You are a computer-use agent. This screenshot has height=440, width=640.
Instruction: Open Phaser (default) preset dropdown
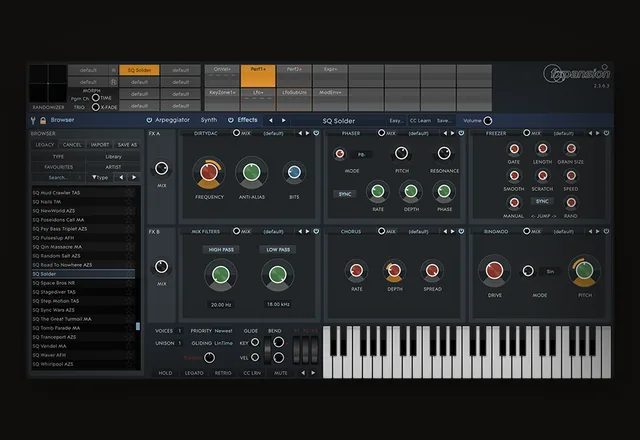[418, 133]
